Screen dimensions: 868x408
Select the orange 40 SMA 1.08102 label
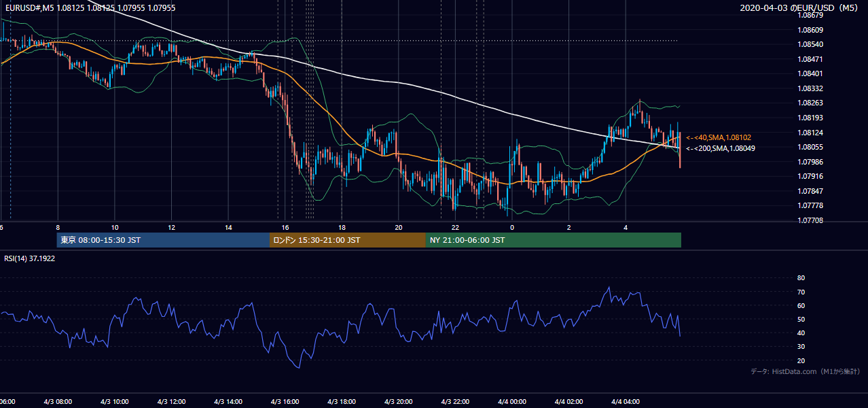click(719, 137)
